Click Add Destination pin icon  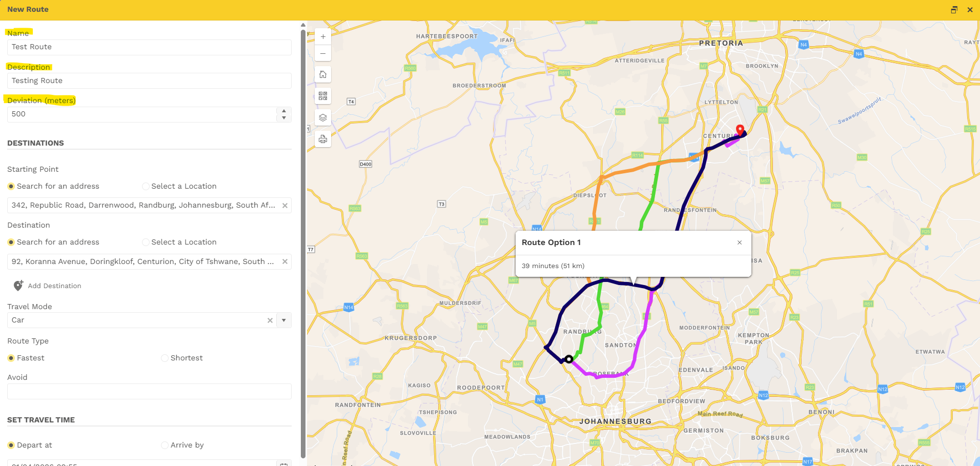(18, 286)
